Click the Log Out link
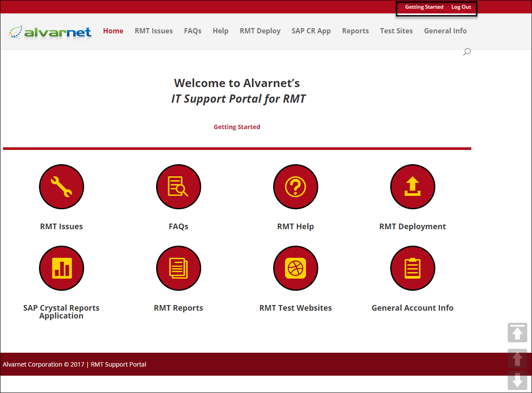 (x=461, y=7)
